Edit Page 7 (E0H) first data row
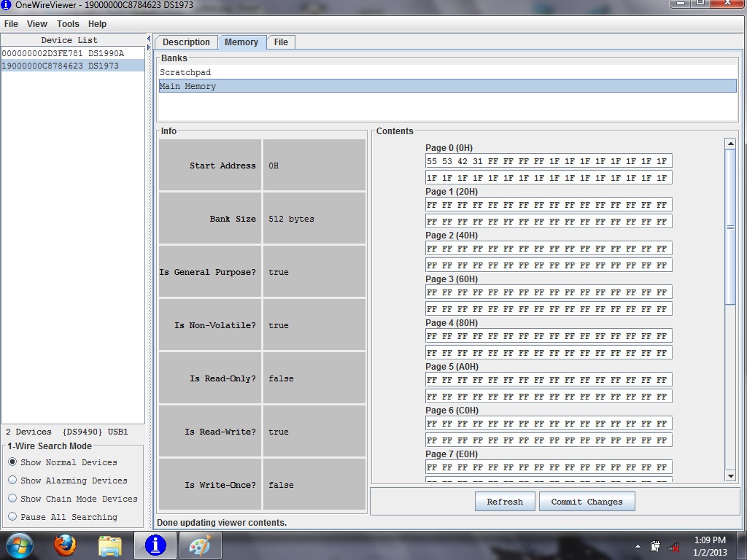Image resolution: width=747 pixels, height=560 pixels. [549, 467]
